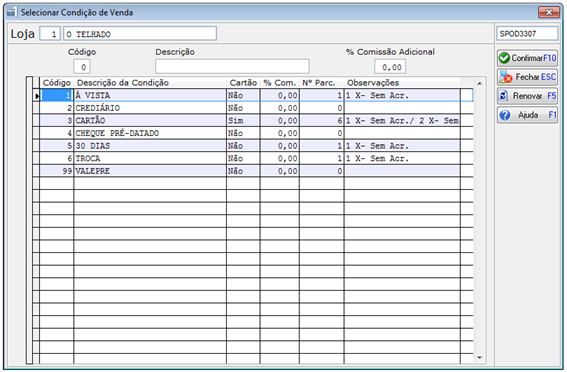Click the window title bar icon
Viewport: 567px width, 372px height.
12,12
